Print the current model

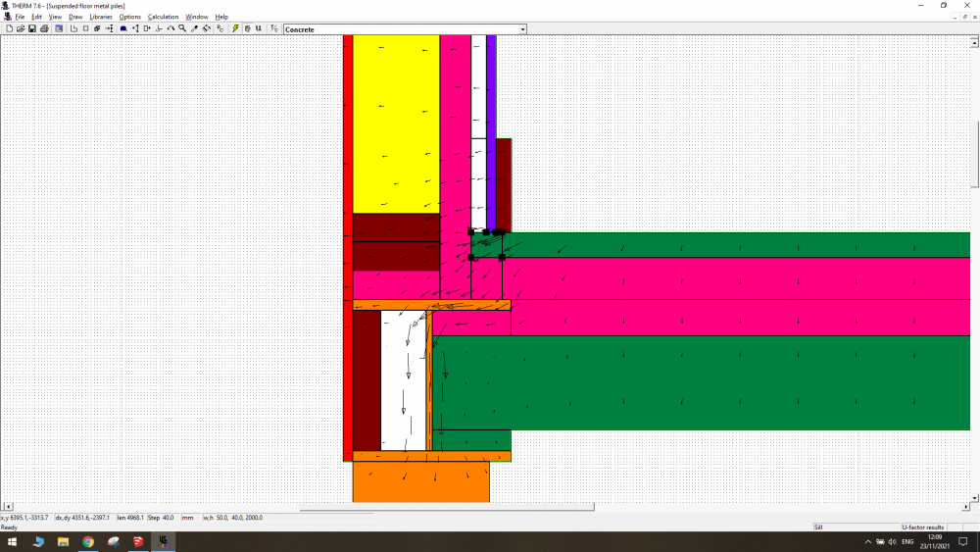44,28
